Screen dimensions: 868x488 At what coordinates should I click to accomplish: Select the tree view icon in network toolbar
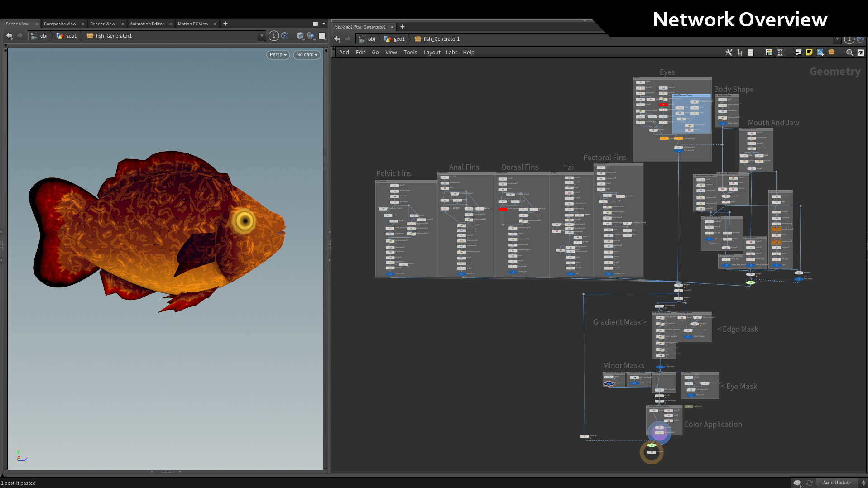pos(740,53)
